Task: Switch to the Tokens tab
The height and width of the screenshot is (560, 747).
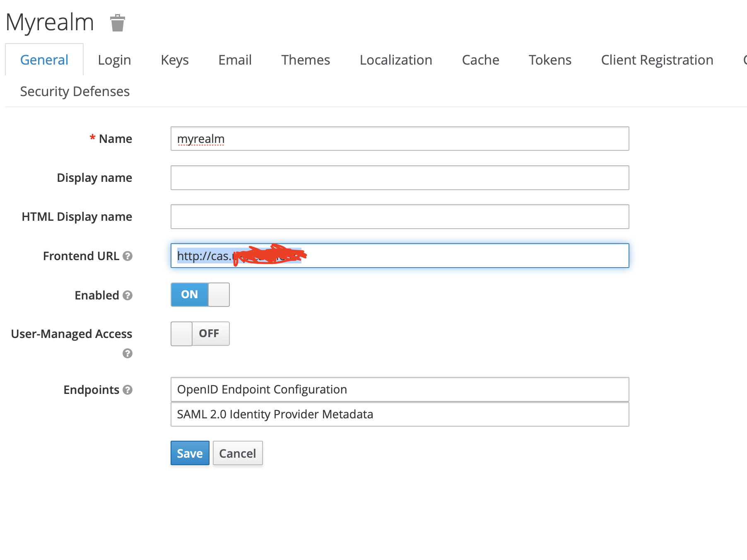Action: pos(550,60)
